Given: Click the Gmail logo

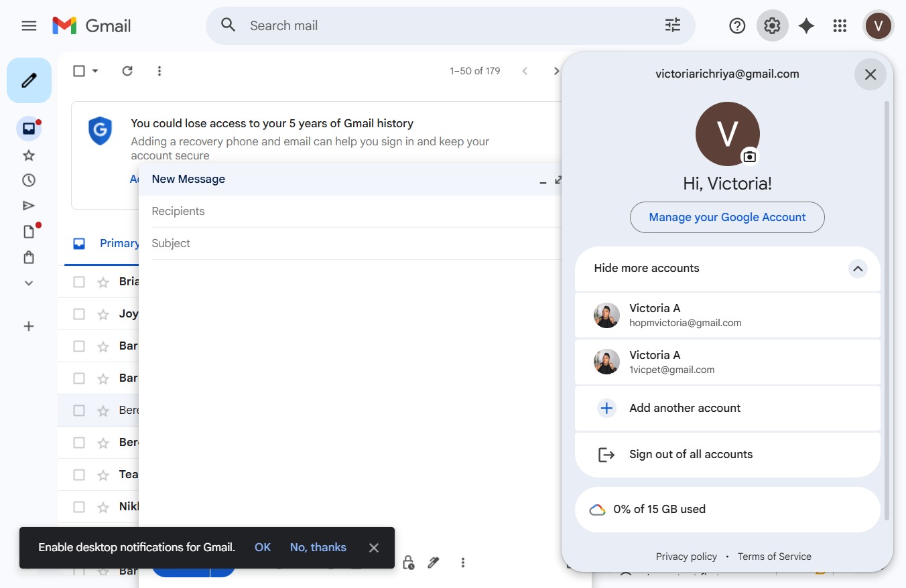Looking at the screenshot, I should pos(92,25).
